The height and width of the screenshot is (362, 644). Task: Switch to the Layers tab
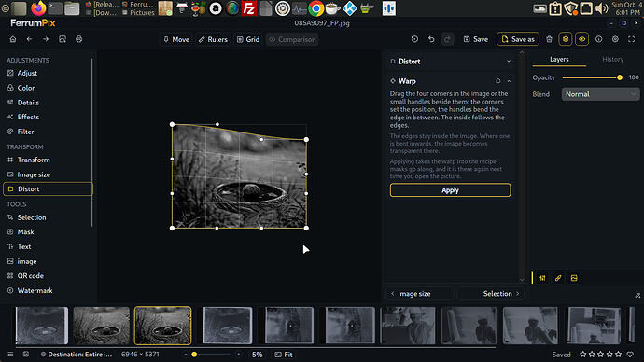(x=559, y=60)
